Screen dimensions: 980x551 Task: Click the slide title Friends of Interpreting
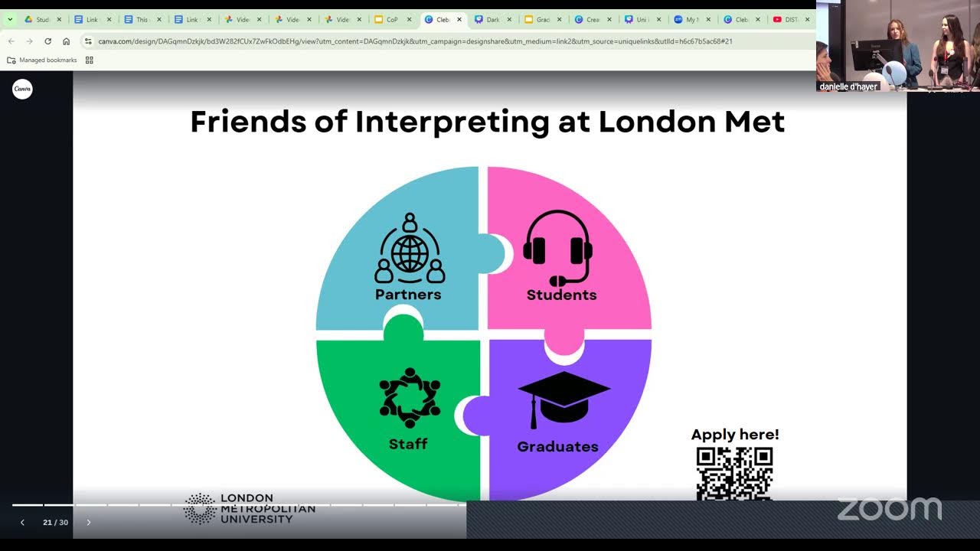[x=487, y=122]
